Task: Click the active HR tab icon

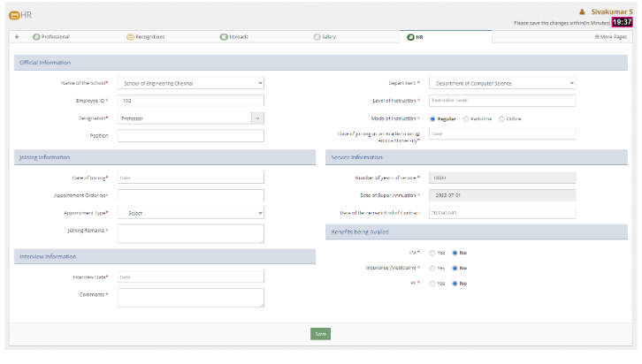Action: pyautogui.click(x=410, y=36)
